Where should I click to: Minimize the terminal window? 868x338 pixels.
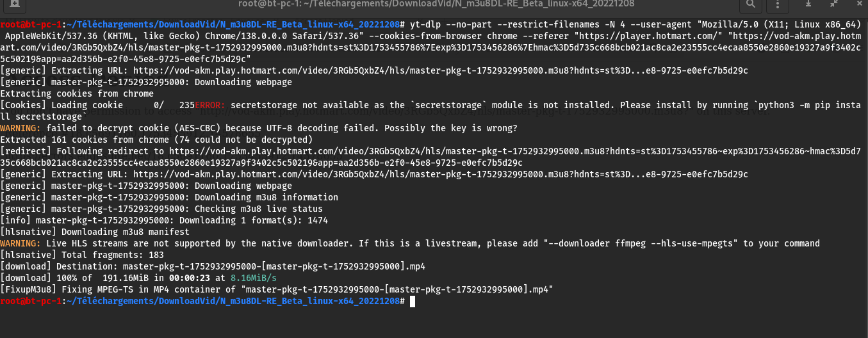[x=808, y=4]
